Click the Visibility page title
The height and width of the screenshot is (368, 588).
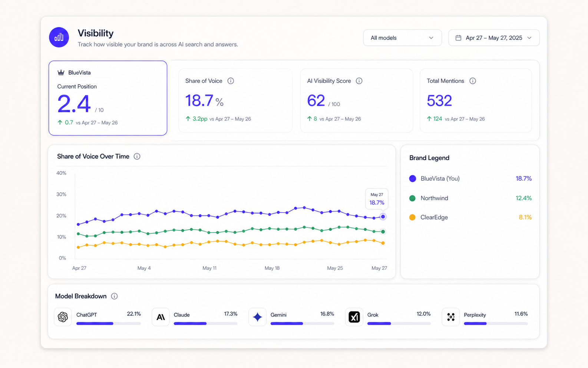tap(96, 33)
